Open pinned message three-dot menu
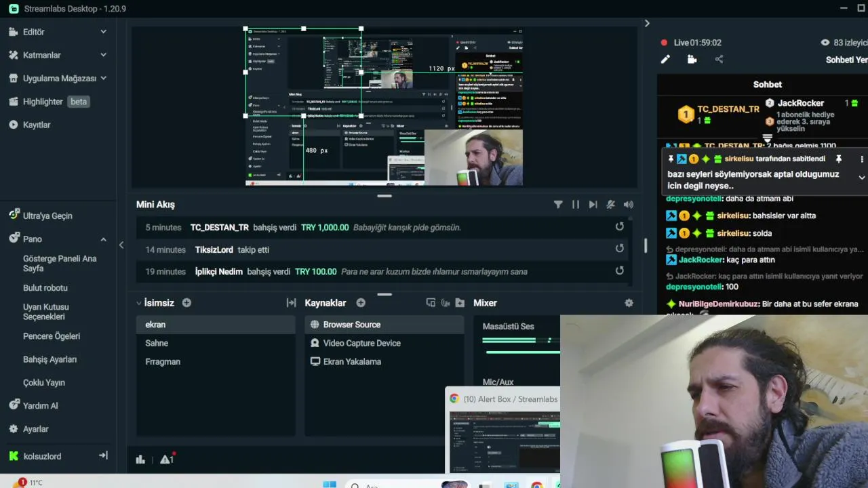 862,159
